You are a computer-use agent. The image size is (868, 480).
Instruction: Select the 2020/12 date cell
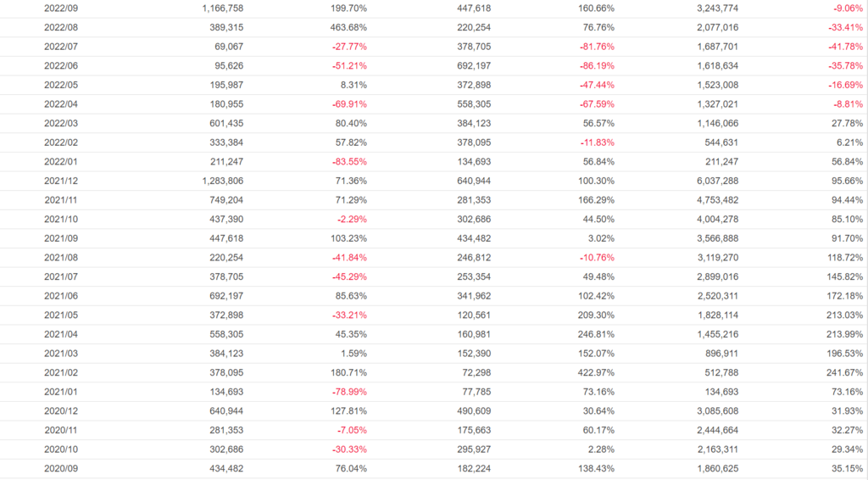click(61, 410)
